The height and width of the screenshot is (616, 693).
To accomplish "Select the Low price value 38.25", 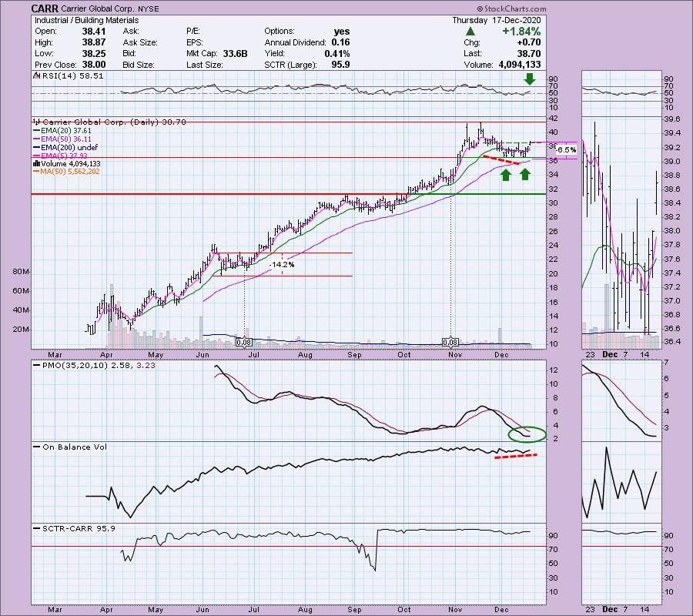I will pyautogui.click(x=94, y=53).
